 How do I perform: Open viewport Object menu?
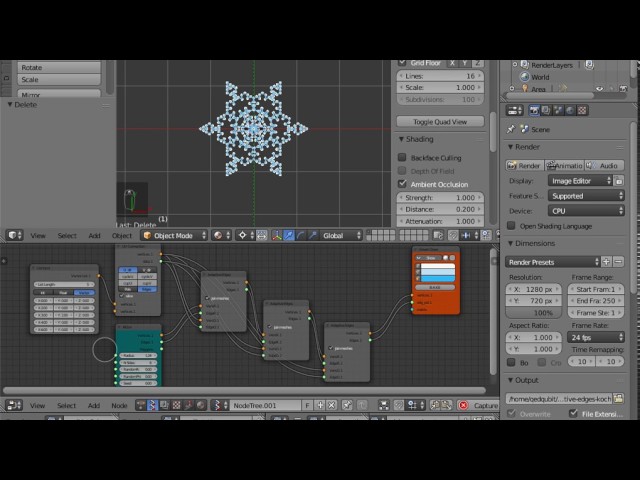coord(122,236)
